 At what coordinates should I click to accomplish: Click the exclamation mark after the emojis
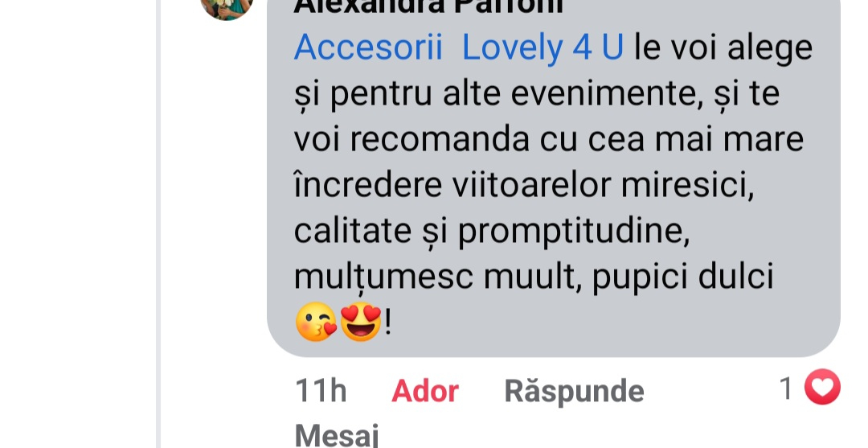click(x=387, y=323)
